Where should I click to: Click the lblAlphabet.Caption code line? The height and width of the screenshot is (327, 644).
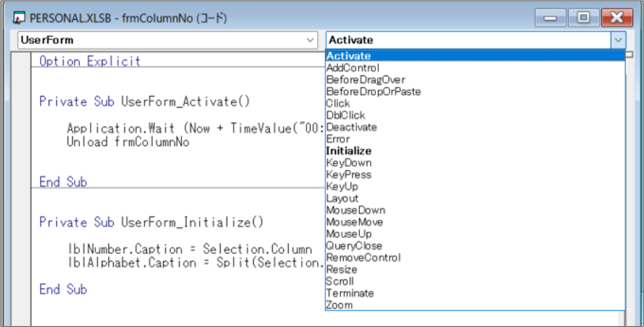click(196, 263)
